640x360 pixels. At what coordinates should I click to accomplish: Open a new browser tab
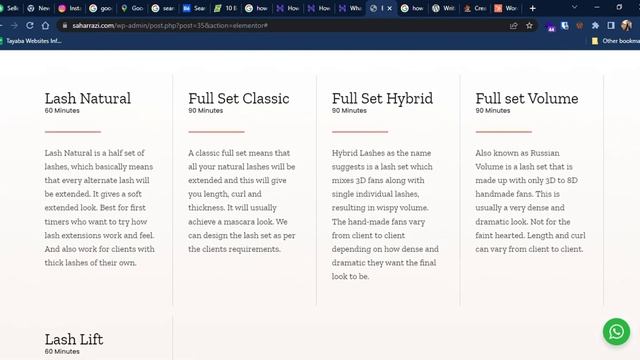click(532, 8)
